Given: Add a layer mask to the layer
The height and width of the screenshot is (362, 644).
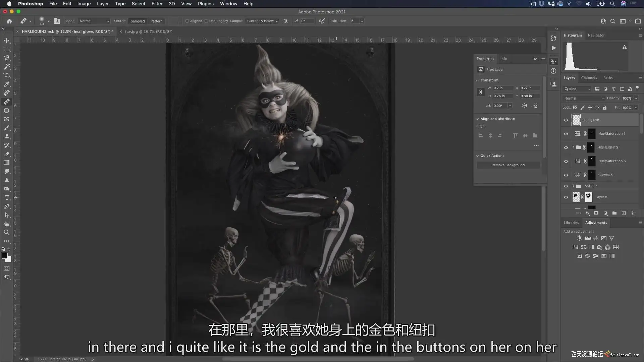Looking at the screenshot, I should tap(596, 213).
